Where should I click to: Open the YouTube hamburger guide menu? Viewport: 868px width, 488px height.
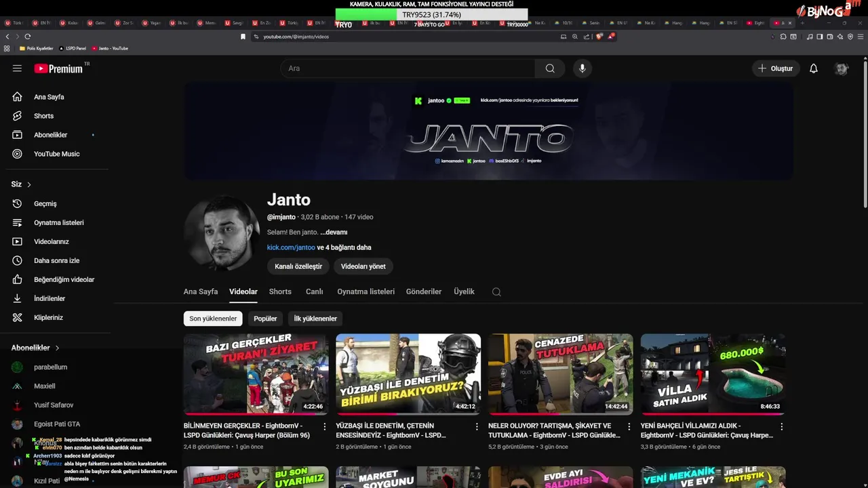point(17,68)
